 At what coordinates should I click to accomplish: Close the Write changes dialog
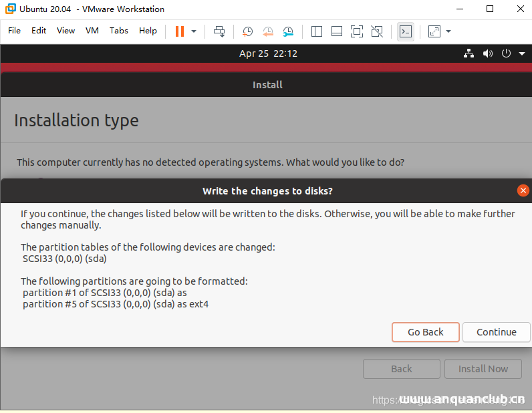point(523,190)
